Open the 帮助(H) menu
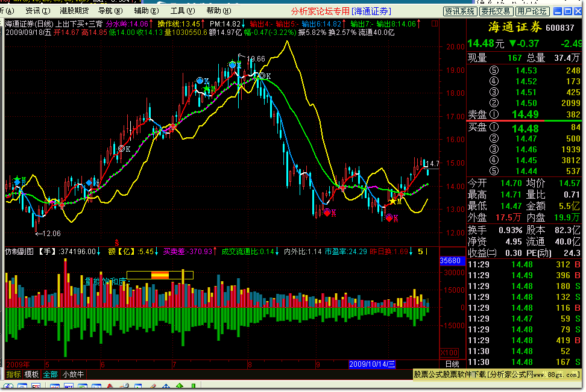Viewport: 586px width, 392px height. point(219,11)
